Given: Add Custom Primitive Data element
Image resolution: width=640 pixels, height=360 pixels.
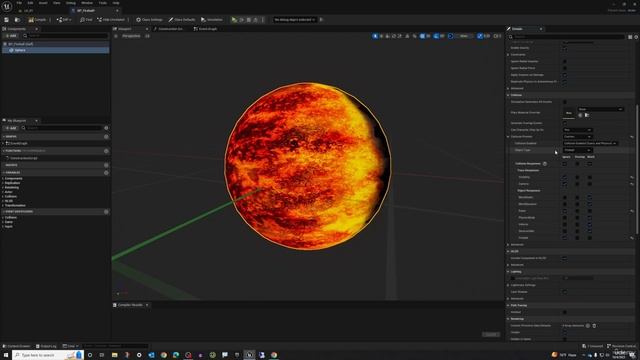Looking at the screenshot, I should [588, 326].
